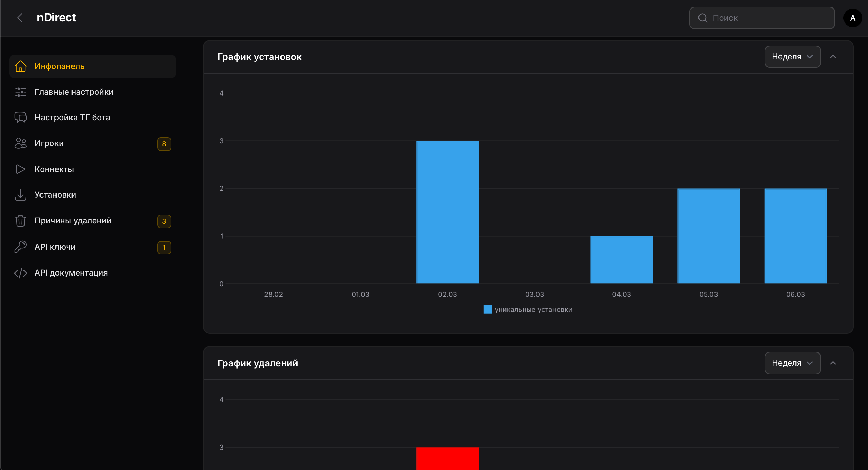Click the trash can icon for Причины удалений

tap(20, 221)
